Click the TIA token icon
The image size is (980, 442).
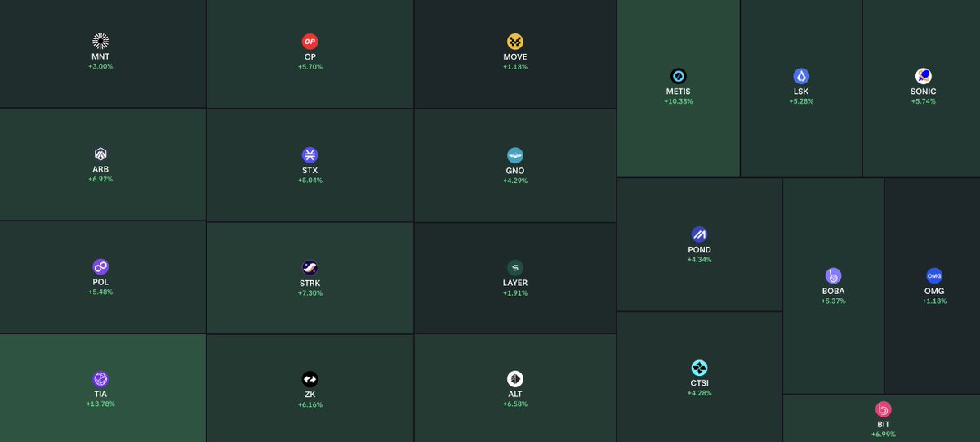coord(100,379)
